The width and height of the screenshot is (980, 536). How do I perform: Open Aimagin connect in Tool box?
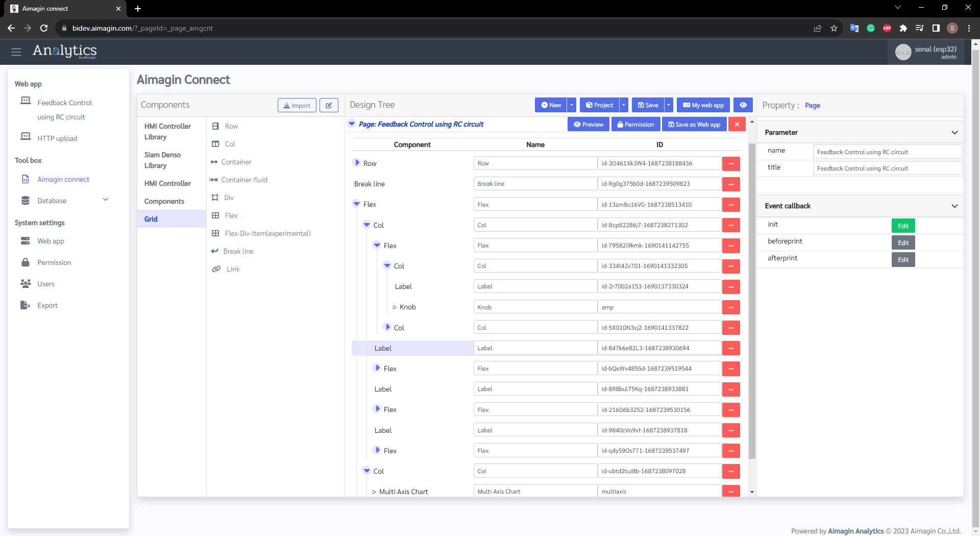(x=63, y=179)
